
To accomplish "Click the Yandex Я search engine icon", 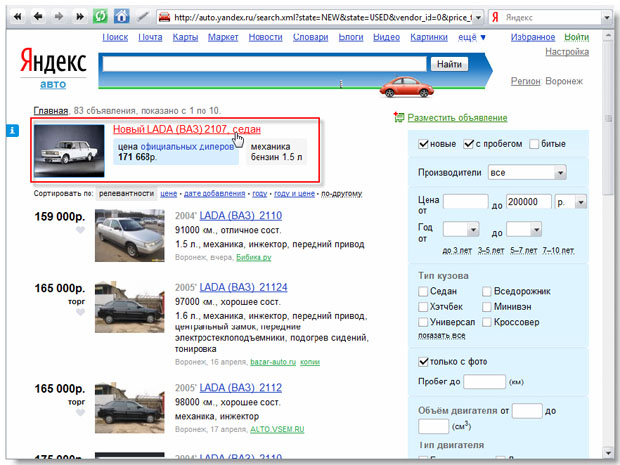I will [495, 17].
